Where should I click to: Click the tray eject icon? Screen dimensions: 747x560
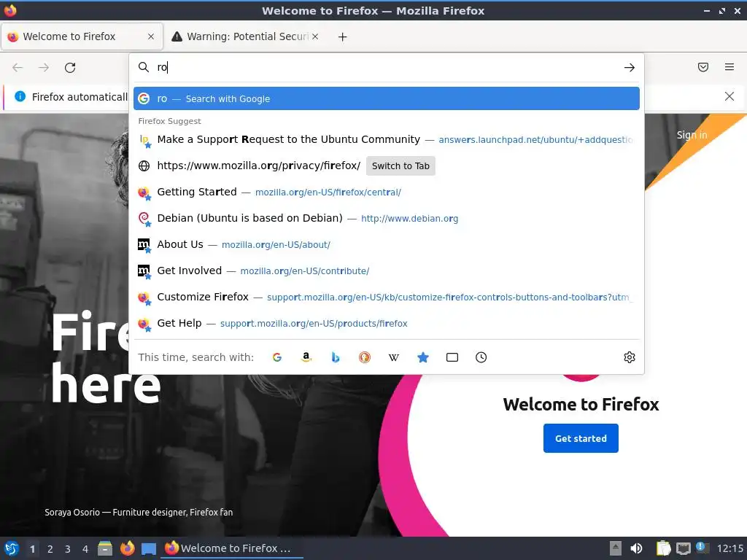[616, 548]
